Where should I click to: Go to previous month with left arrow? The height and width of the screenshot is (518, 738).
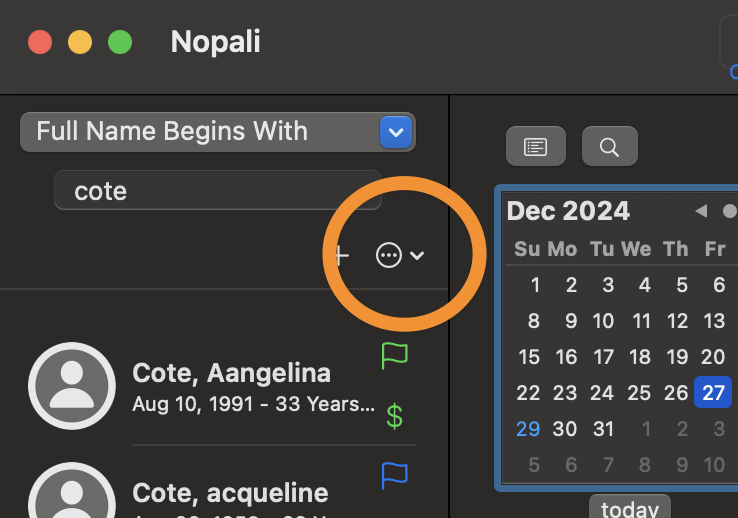click(701, 211)
